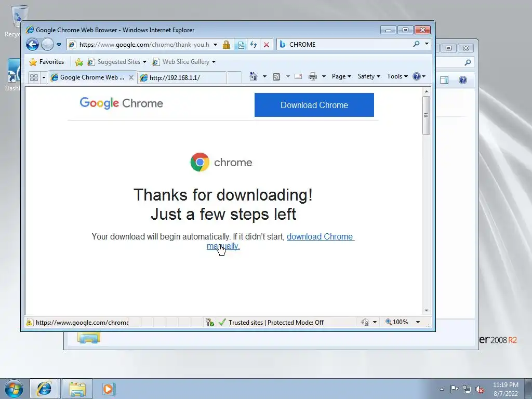Click the network tray icon
The image size is (532, 399).
coord(467,389)
